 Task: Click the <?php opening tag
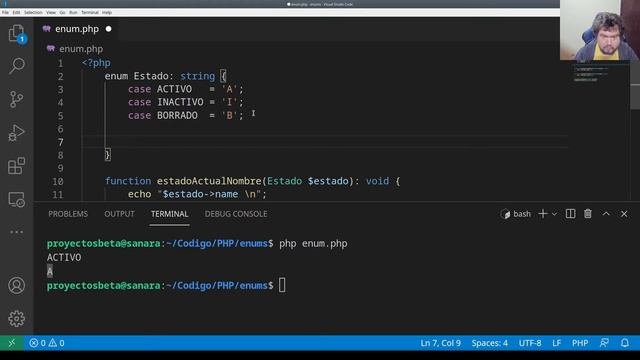pos(96,63)
